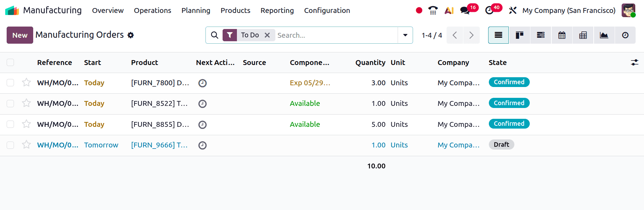644x210 pixels.
Task: Star the FURN_8855 manufacturing order
Action: [x=26, y=124]
